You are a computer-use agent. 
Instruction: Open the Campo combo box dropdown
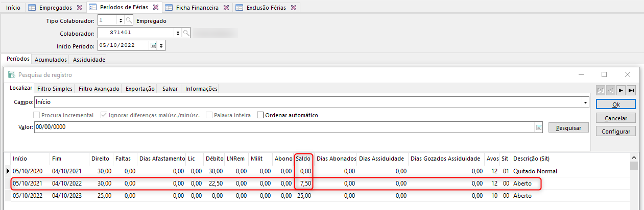(585, 103)
